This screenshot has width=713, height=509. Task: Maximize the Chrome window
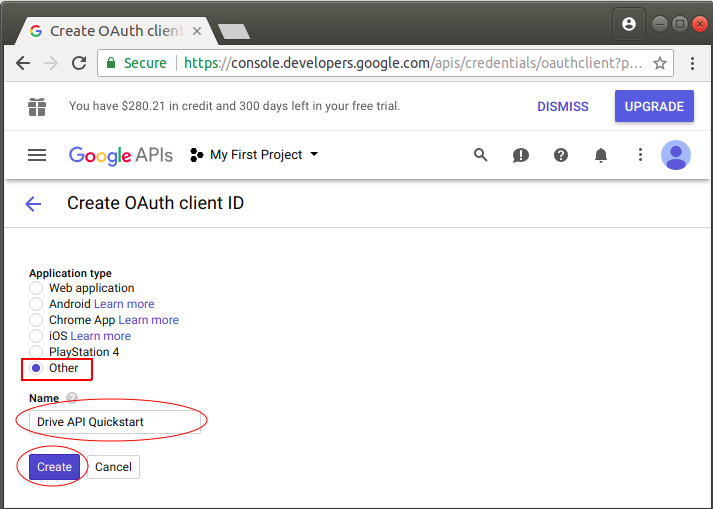tap(680, 24)
